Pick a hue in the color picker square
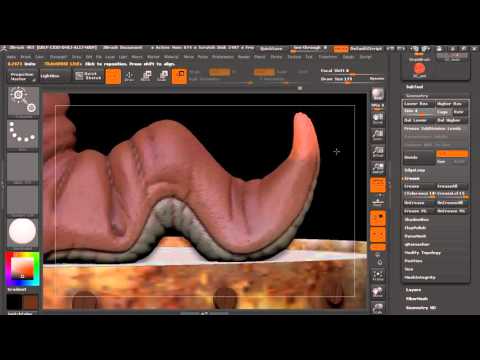480x360 pixels. point(23,270)
